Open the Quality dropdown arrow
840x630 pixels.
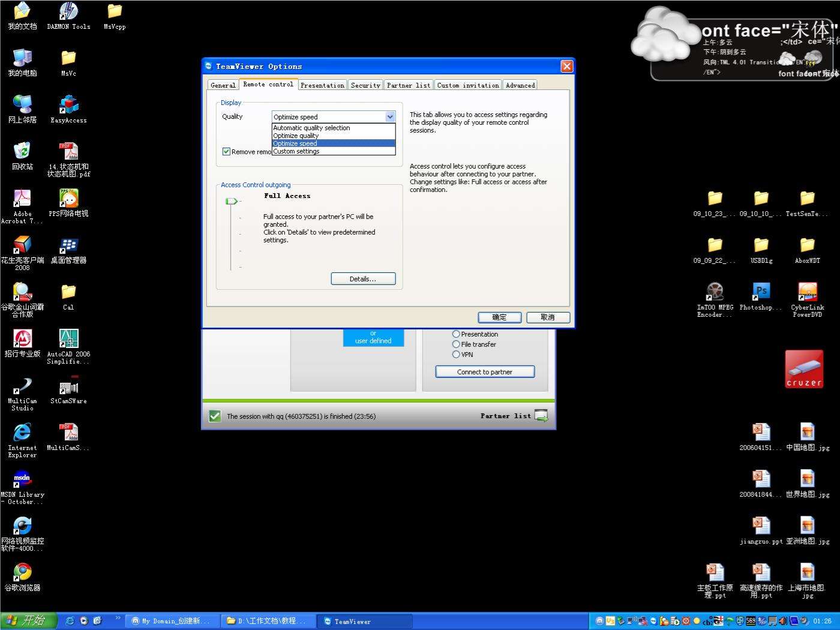click(x=390, y=117)
